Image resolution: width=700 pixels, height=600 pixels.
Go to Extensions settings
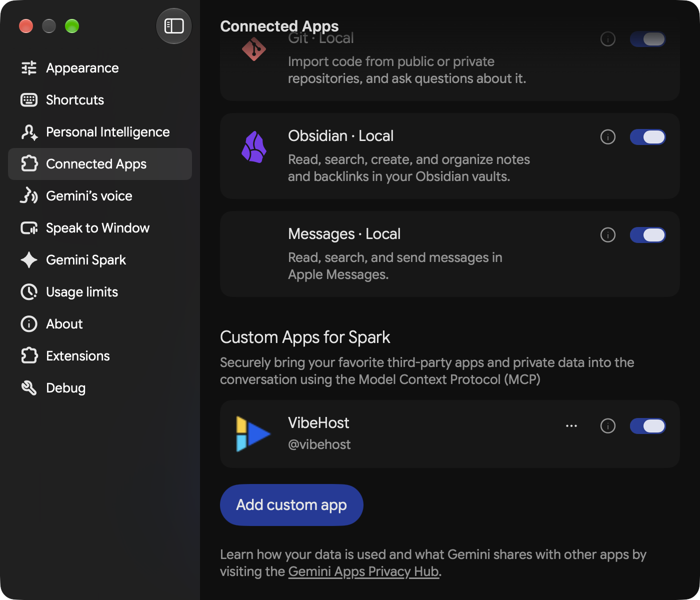click(100, 356)
